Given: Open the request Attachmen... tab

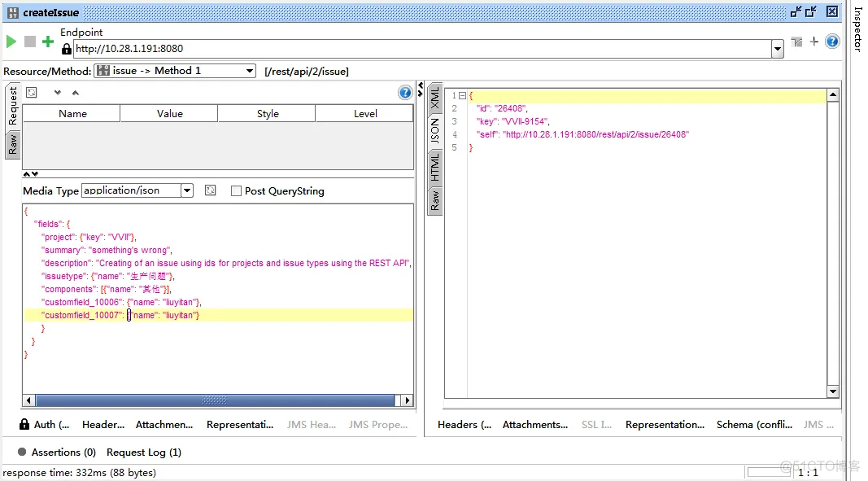Looking at the screenshot, I should 164,425.
